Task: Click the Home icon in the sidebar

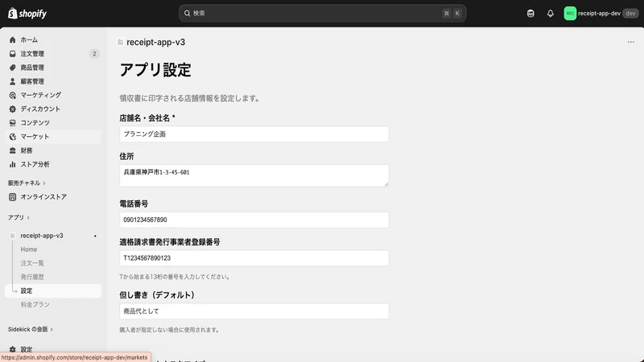Action: (x=12, y=39)
